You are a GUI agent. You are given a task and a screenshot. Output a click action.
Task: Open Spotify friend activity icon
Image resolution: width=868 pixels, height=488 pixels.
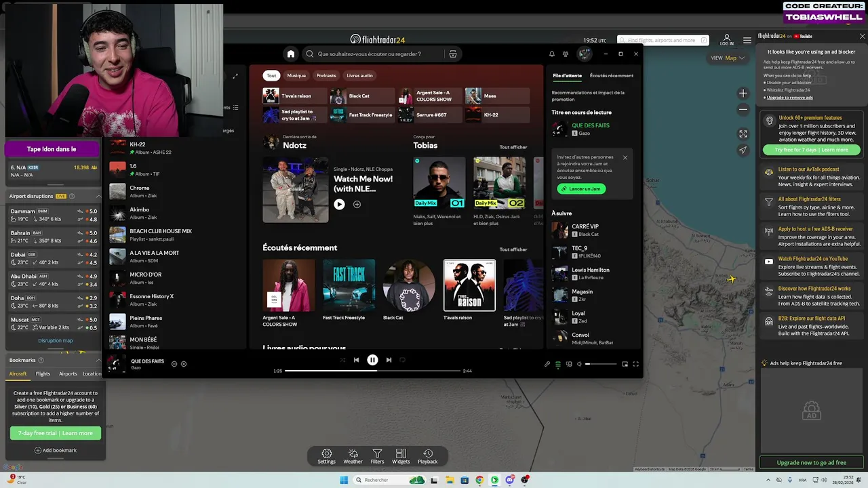[566, 54]
